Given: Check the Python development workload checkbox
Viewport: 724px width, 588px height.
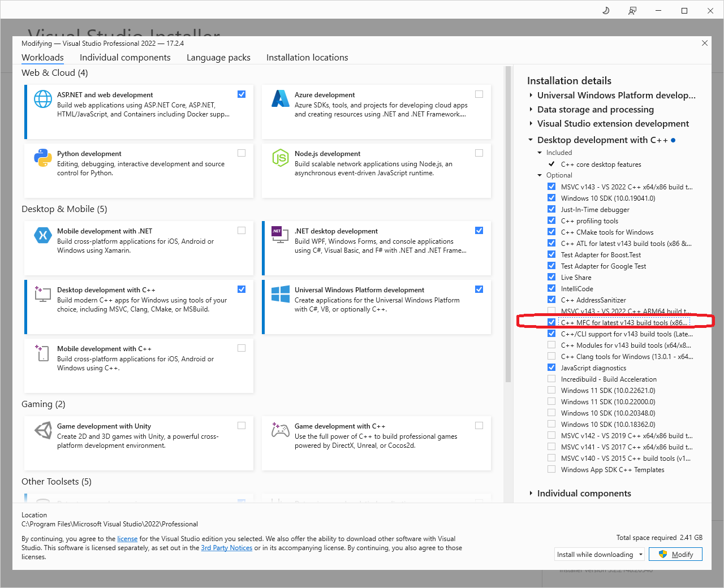Looking at the screenshot, I should [x=242, y=153].
